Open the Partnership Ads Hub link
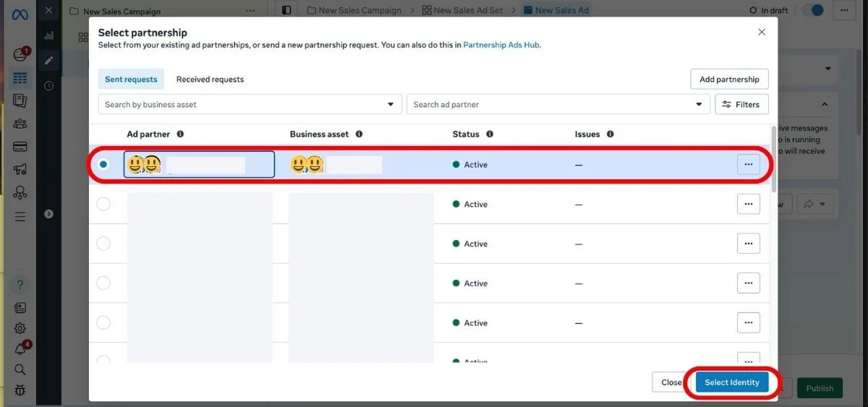Image resolution: width=868 pixels, height=407 pixels. (501, 45)
